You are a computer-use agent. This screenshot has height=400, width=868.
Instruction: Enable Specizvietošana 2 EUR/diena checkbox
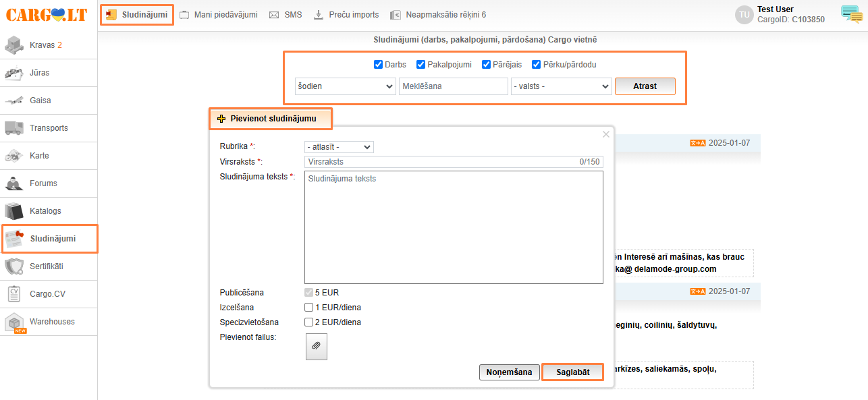(309, 322)
